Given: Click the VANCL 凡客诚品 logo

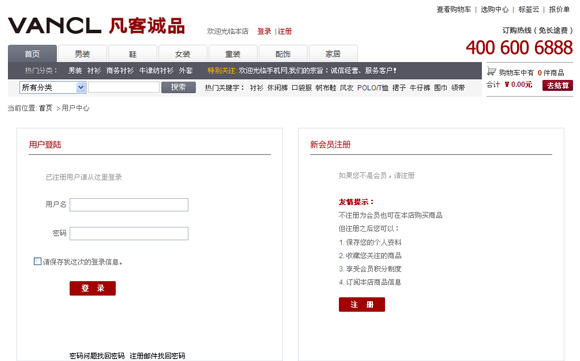Looking at the screenshot, I should [96, 26].
